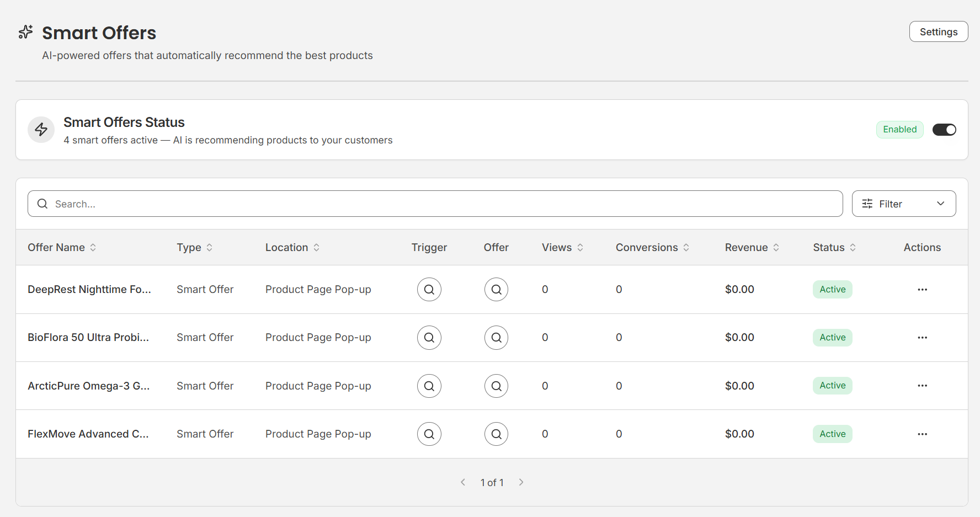Open actions menu for FlexMove Advanced offer
980x517 pixels.
922,434
